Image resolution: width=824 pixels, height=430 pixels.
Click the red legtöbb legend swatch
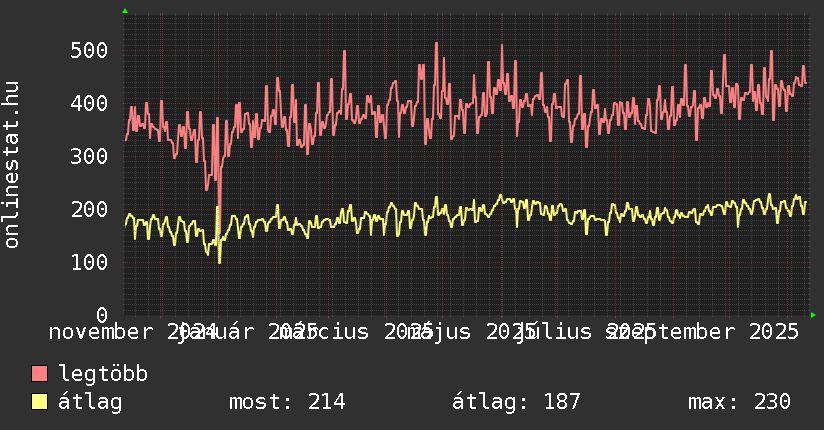click(39, 374)
